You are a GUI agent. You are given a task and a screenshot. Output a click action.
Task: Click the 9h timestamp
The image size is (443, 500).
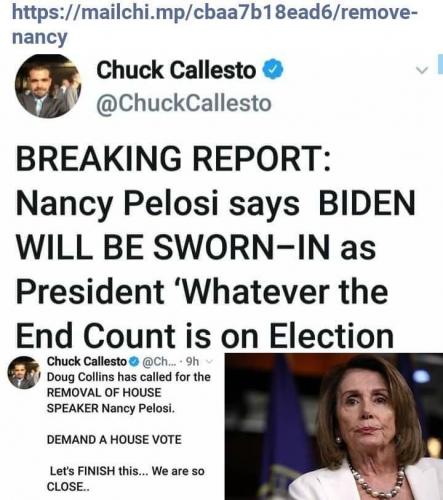[x=192, y=362]
